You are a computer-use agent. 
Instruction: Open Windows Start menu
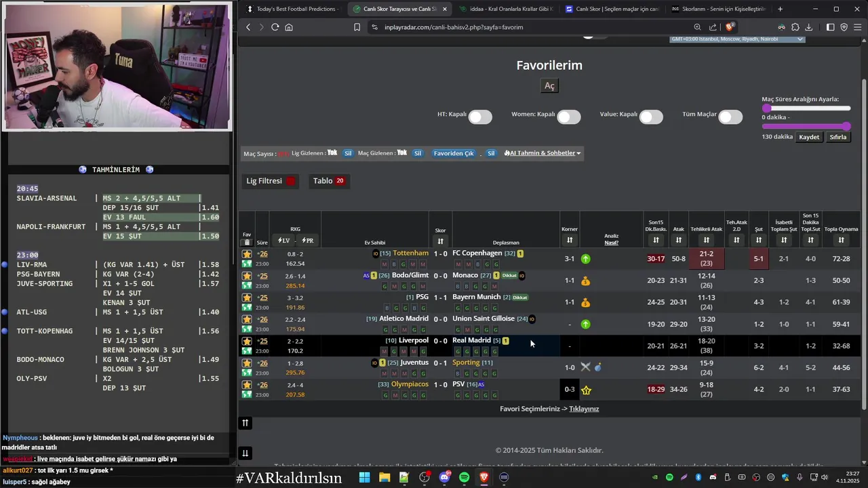(x=364, y=477)
